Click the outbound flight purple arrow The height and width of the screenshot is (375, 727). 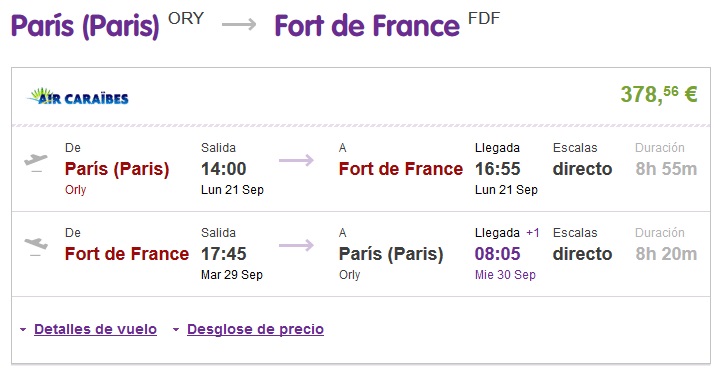coord(296,160)
